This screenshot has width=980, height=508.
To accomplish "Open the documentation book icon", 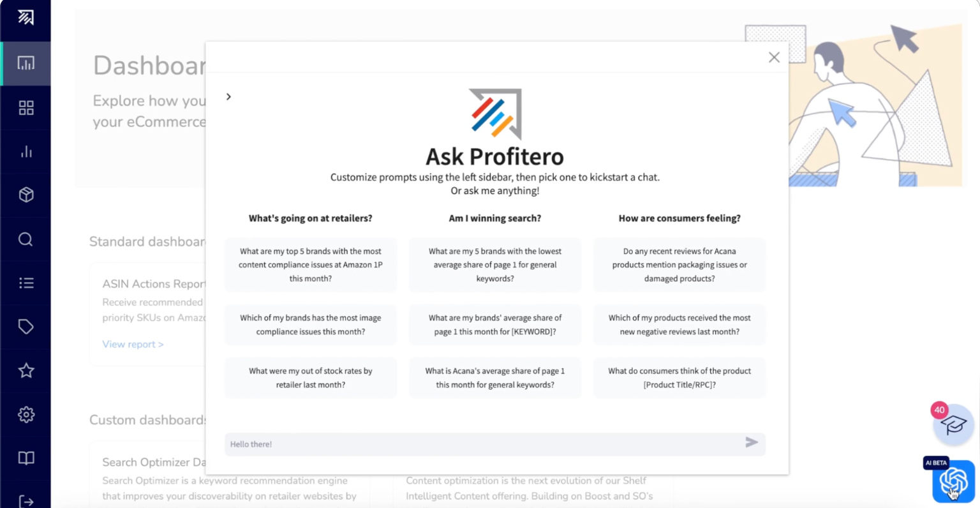I will pos(26,458).
